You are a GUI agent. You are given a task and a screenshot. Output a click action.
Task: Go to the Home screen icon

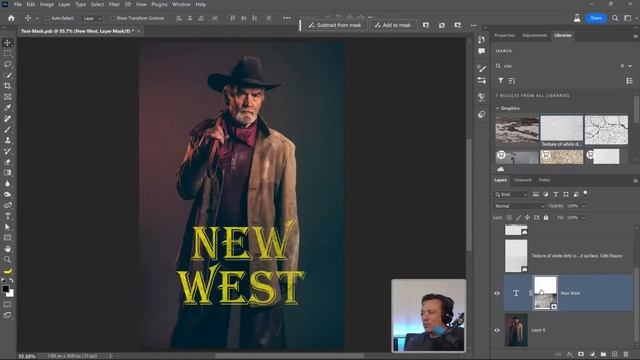11,18
